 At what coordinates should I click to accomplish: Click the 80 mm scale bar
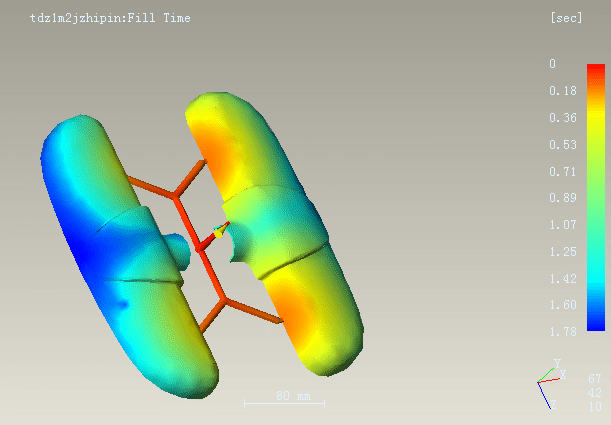(284, 399)
